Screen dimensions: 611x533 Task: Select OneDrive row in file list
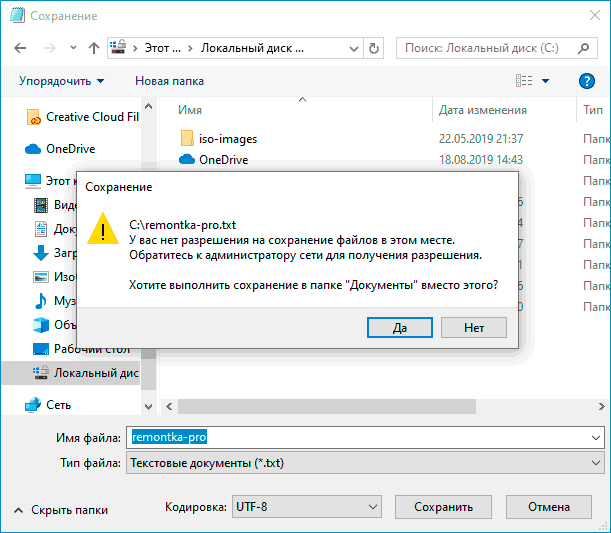click(x=224, y=160)
